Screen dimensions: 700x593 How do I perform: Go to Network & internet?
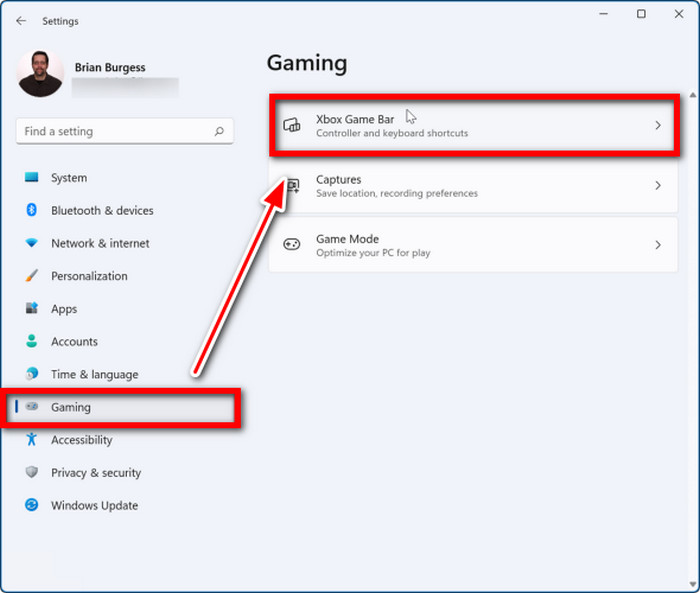click(125, 243)
